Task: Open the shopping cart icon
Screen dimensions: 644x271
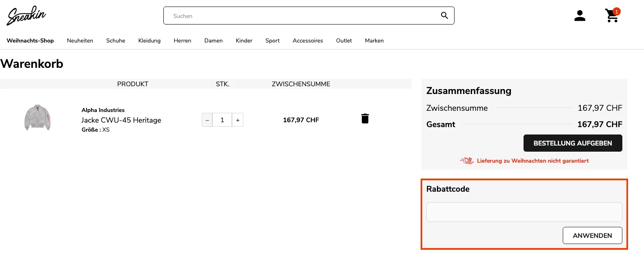Action: [612, 16]
